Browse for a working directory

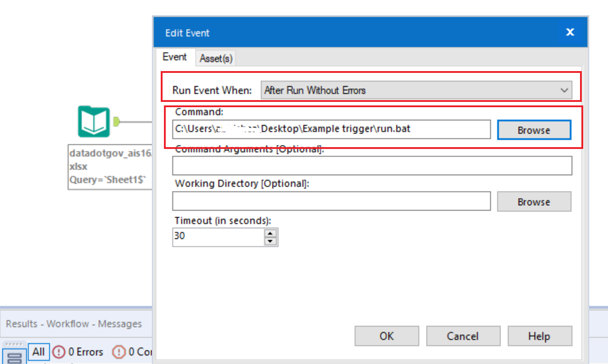tap(534, 202)
